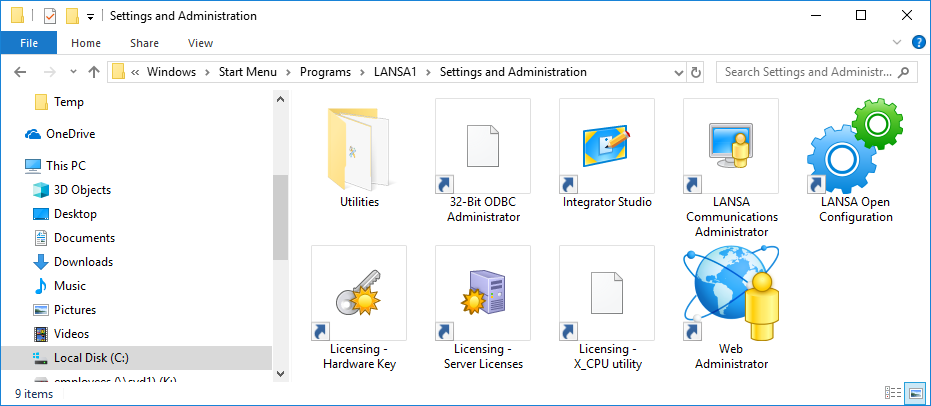The height and width of the screenshot is (406, 931).
Task: Select Local Disk (C:) in navigation pane
Action: [x=90, y=358]
